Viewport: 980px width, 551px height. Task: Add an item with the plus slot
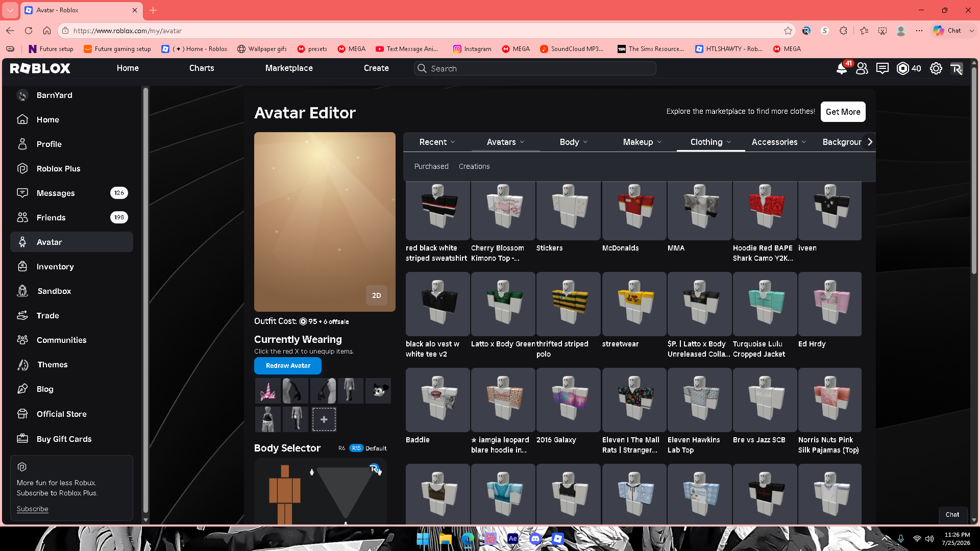click(x=324, y=419)
